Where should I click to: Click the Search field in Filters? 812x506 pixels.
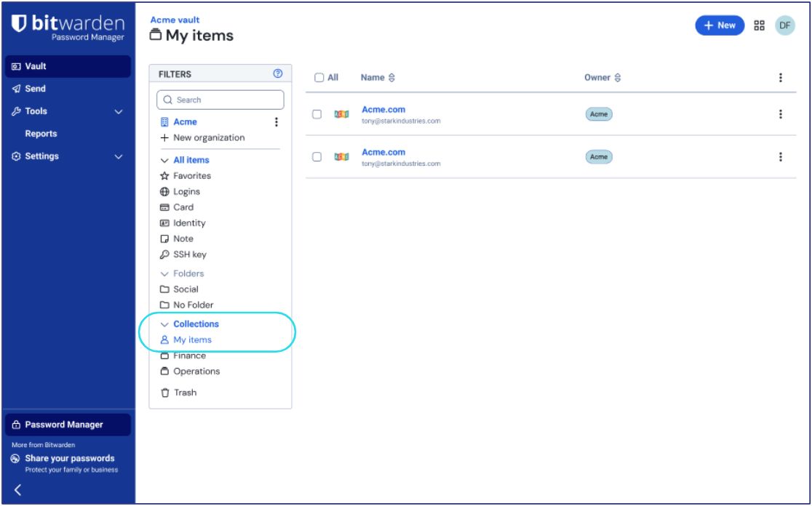pyautogui.click(x=220, y=100)
